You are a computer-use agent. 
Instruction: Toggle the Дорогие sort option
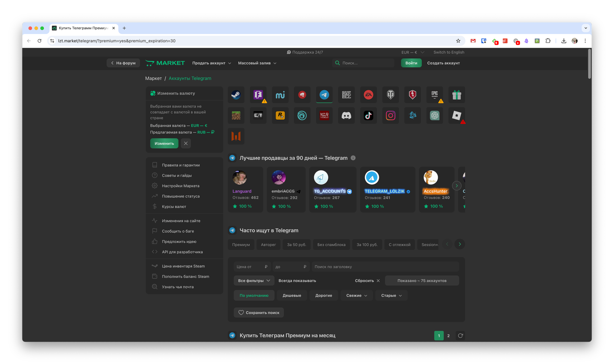coord(324,295)
